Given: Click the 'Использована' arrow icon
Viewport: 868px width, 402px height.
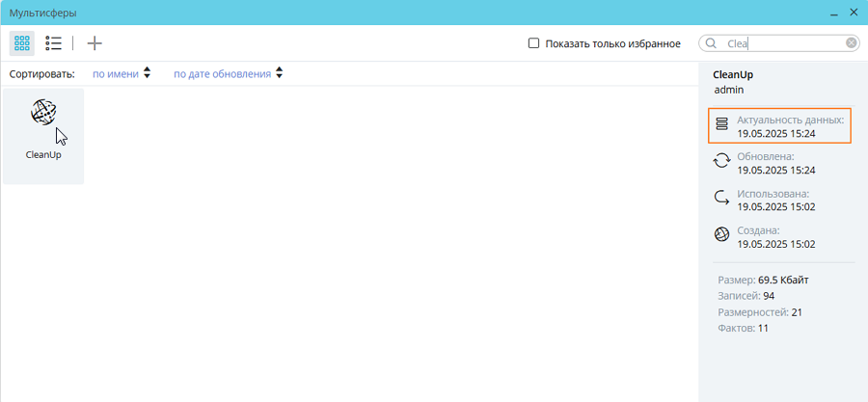Looking at the screenshot, I should [721, 198].
